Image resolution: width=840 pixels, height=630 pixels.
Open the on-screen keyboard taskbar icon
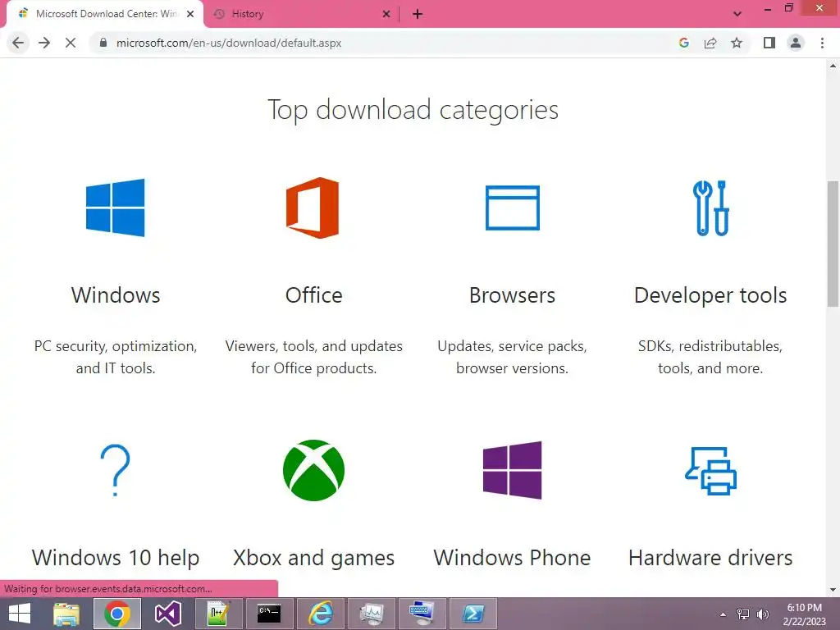pyautogui.click(x=422, y=614)
